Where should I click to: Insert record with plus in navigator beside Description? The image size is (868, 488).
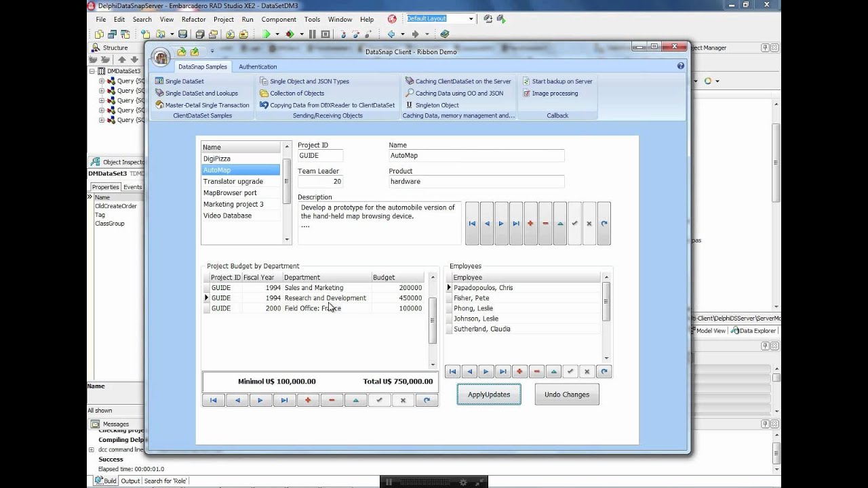pyautogui.click(x=530, y=224)
